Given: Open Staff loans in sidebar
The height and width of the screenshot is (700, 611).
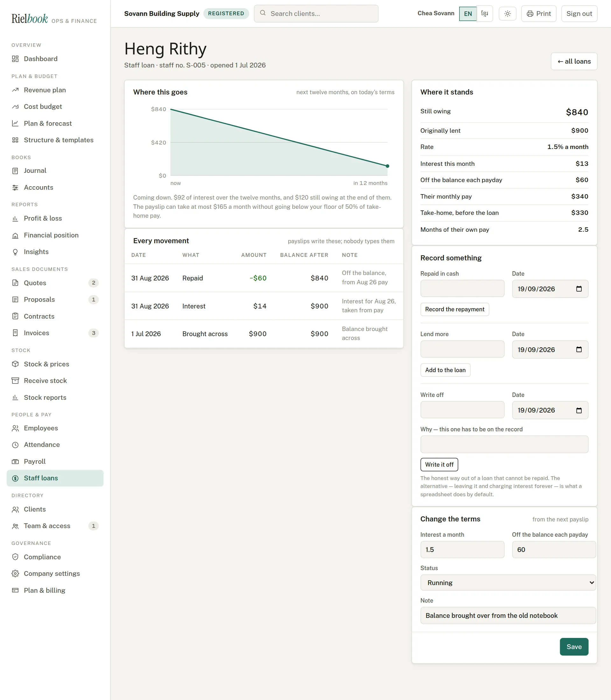Looking at the screenshot, I should (x=55, y=478).
